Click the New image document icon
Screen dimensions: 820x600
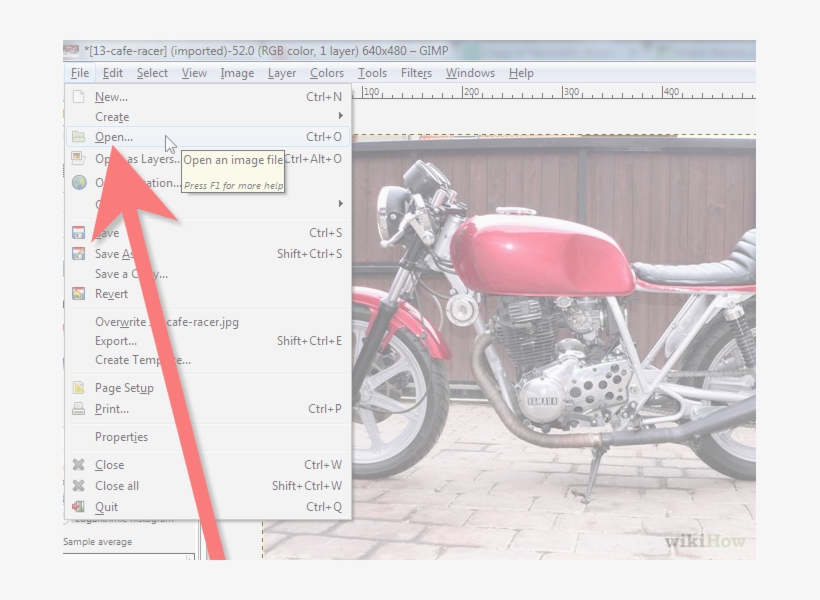(x=79, y=97)
